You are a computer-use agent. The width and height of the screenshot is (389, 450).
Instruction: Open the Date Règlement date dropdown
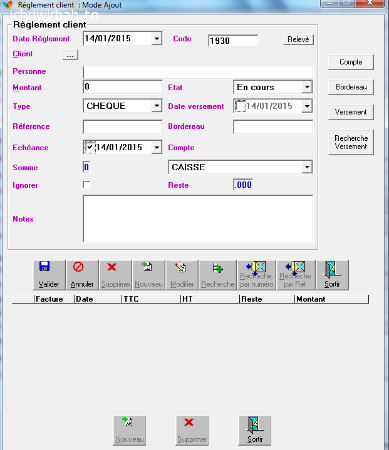pos(157,39)
